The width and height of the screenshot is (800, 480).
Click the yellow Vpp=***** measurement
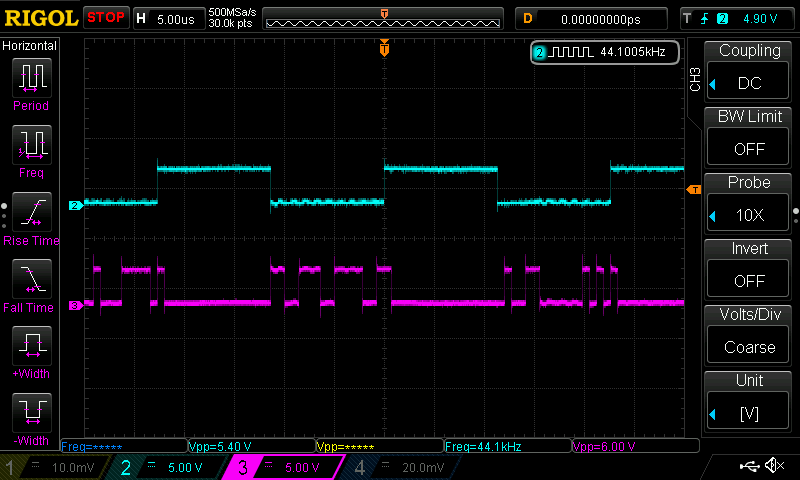click(x=380, y=446)
